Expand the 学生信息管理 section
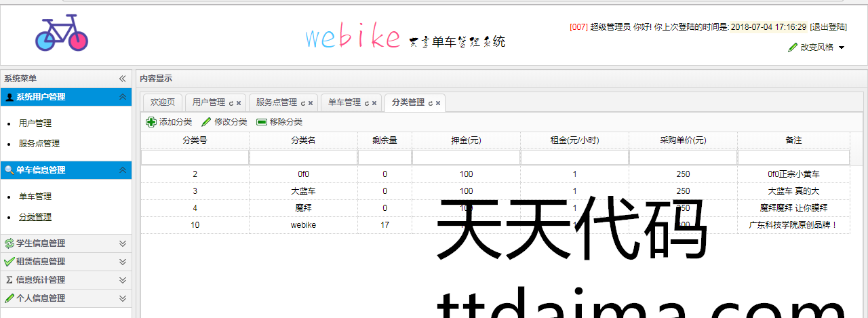The width and height of the screenshot is (868, 318). [123, 243]
